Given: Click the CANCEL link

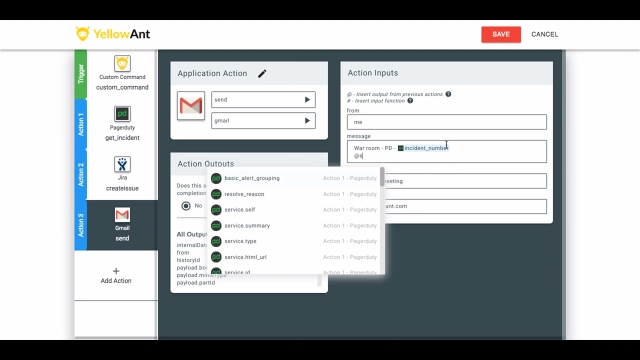Looking at the screenshot, I should 544,34.
